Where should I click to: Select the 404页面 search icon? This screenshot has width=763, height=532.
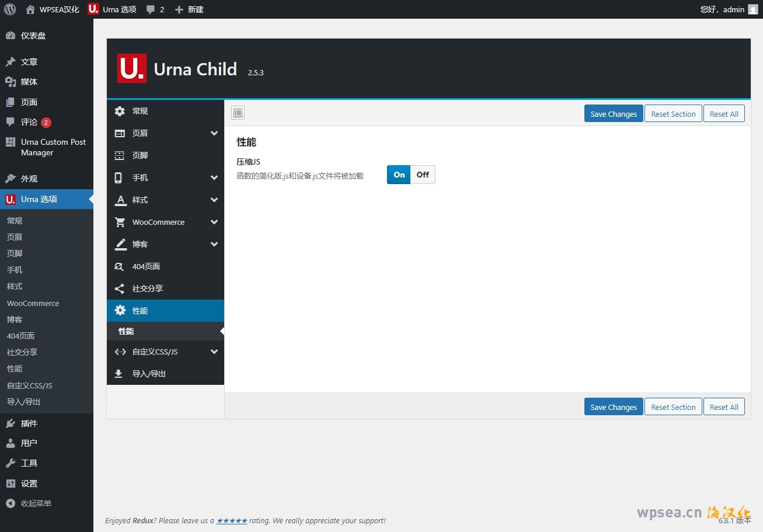119,266
